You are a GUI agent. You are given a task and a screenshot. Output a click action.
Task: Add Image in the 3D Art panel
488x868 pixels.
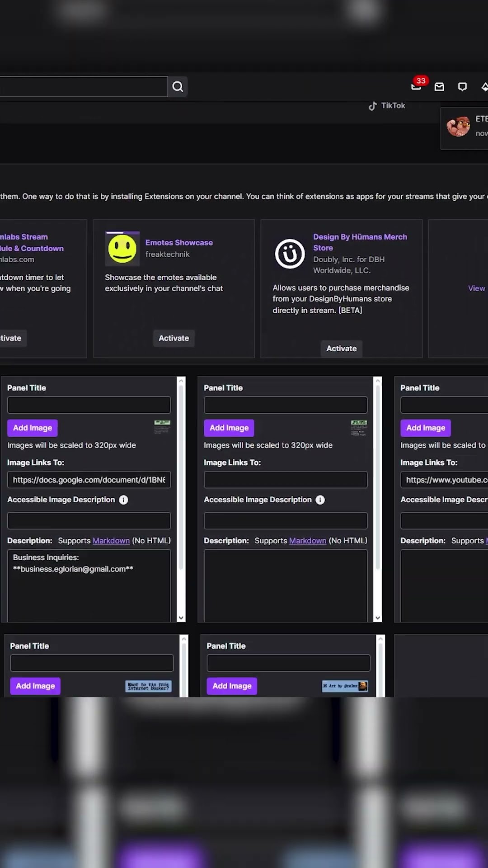pos(232,686)
